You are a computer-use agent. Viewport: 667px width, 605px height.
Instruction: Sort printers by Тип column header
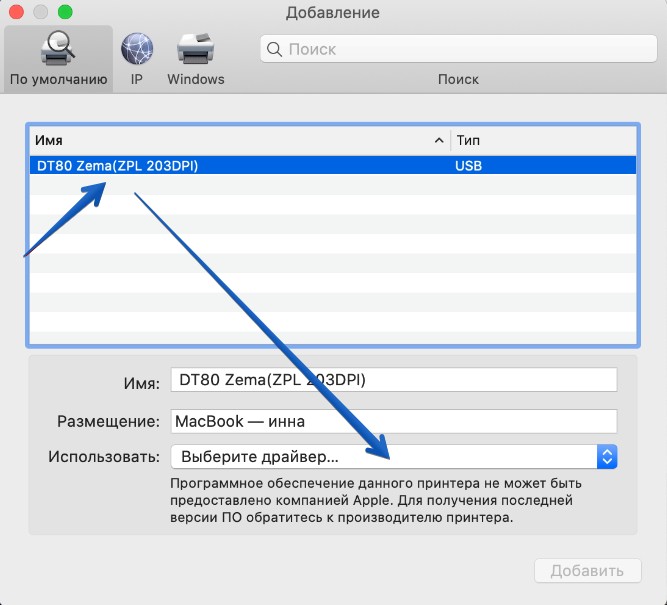[x=541, y=141]
